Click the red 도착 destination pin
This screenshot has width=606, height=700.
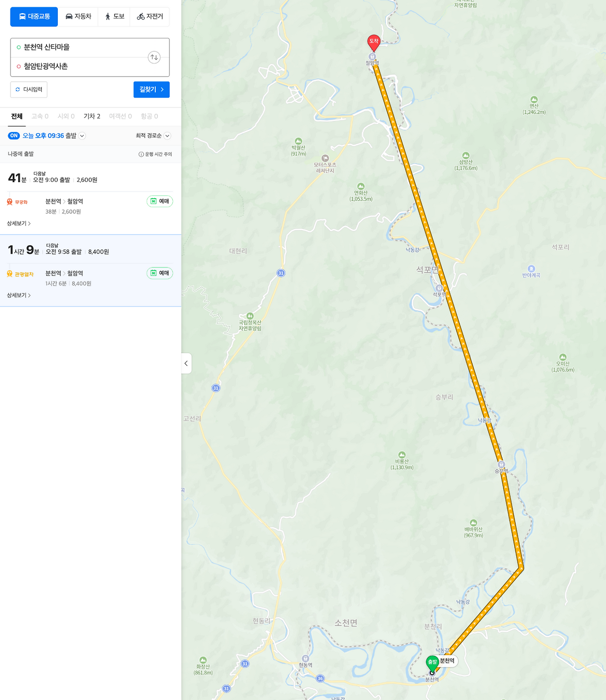coord(374,43)
